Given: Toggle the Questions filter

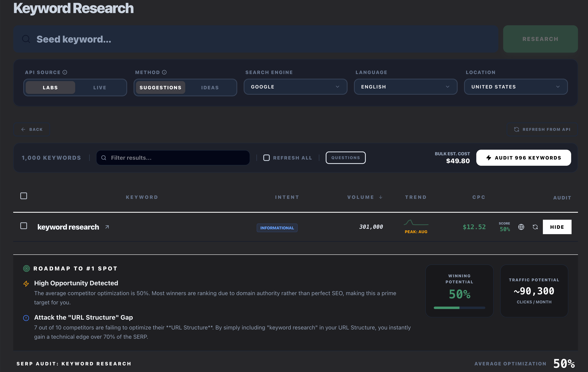Looking at the screenshot, I should (346, 158).
